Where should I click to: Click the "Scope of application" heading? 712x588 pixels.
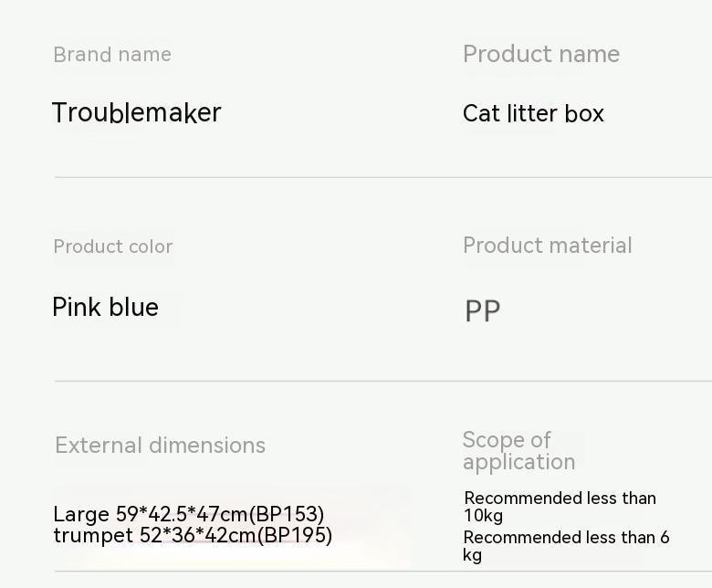[518, 451]
